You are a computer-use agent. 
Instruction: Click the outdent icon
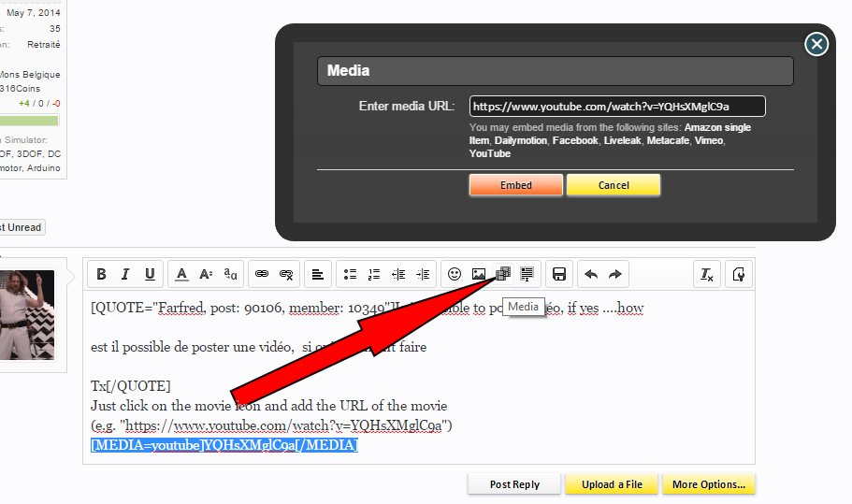click(398, 274)
